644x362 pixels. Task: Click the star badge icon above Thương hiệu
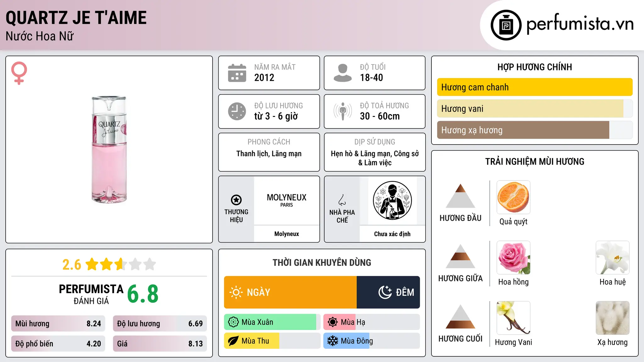coord(236,200)
